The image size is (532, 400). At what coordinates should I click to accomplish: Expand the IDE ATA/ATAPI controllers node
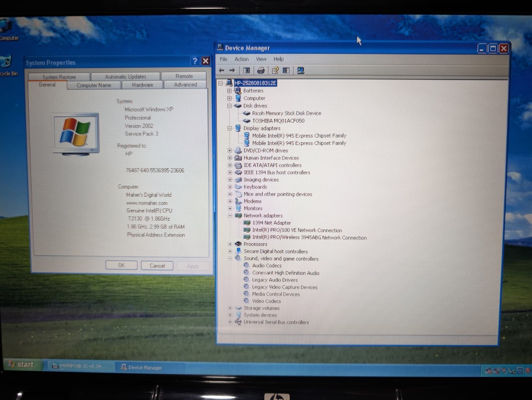pyautogui.click(x=230, y=165)
